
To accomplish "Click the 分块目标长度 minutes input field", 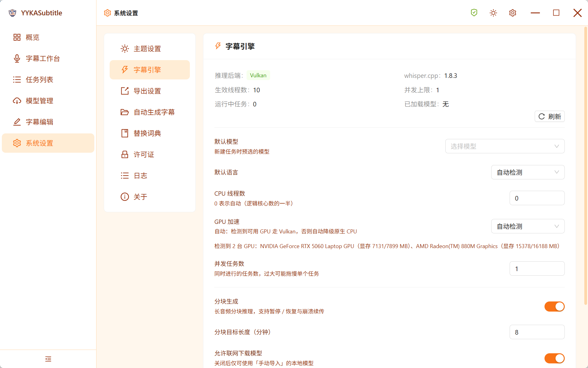I will coord(537,332).
